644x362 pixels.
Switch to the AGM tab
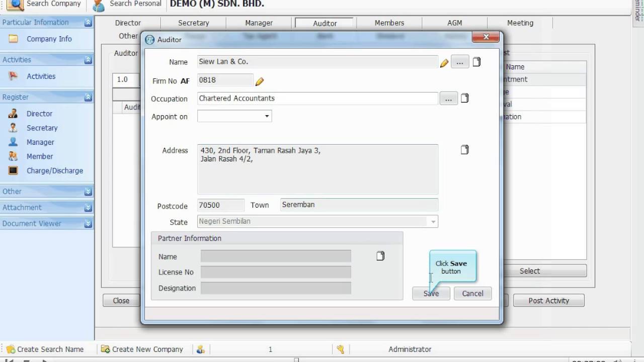point(454,23)
